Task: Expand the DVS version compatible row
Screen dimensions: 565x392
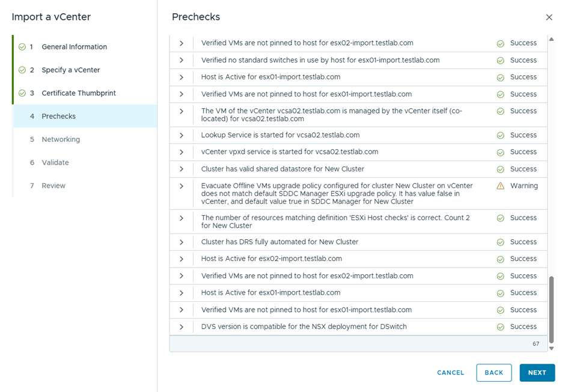Action: (182, 327)
